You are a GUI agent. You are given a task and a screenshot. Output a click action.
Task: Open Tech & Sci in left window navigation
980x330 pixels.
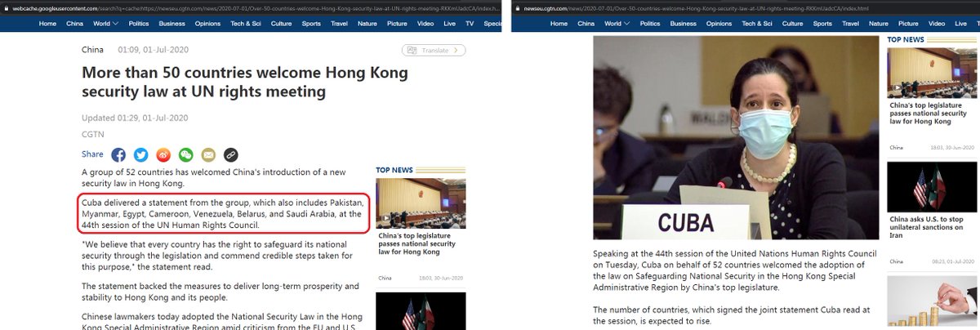pos(246,24)
